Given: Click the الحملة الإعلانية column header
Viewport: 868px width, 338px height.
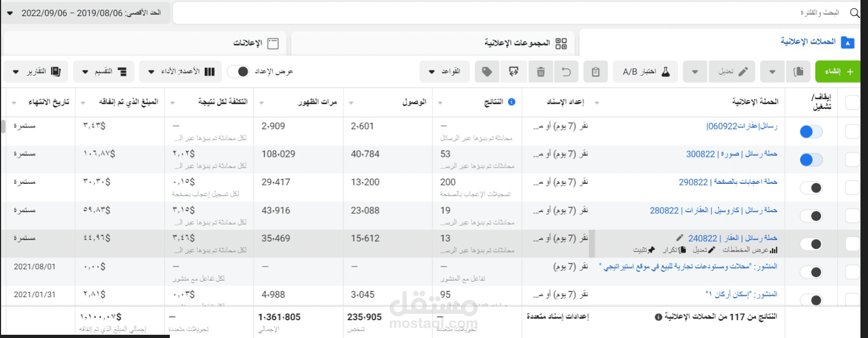Looking at the screenshot, I should [755, 102].
